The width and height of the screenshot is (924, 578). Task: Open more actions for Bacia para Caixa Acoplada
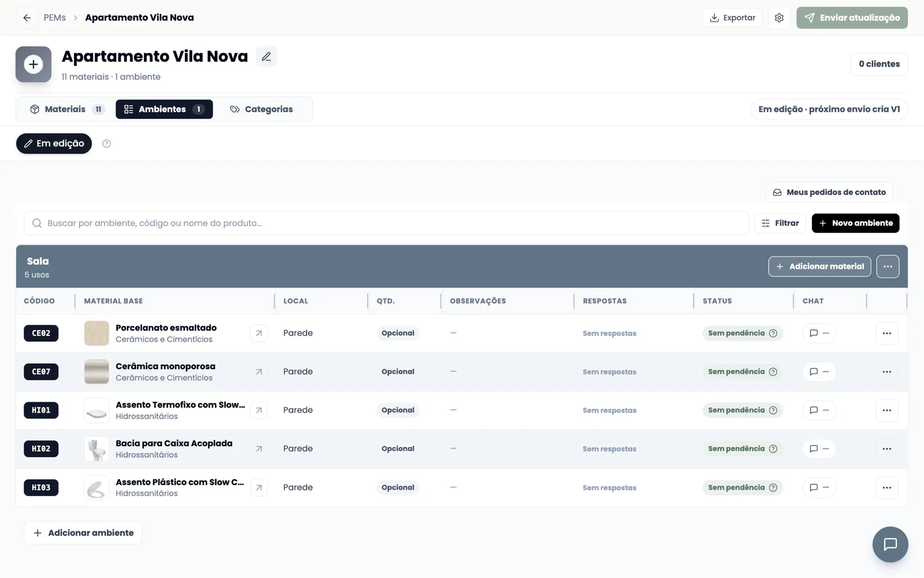[x=887, y=449]
